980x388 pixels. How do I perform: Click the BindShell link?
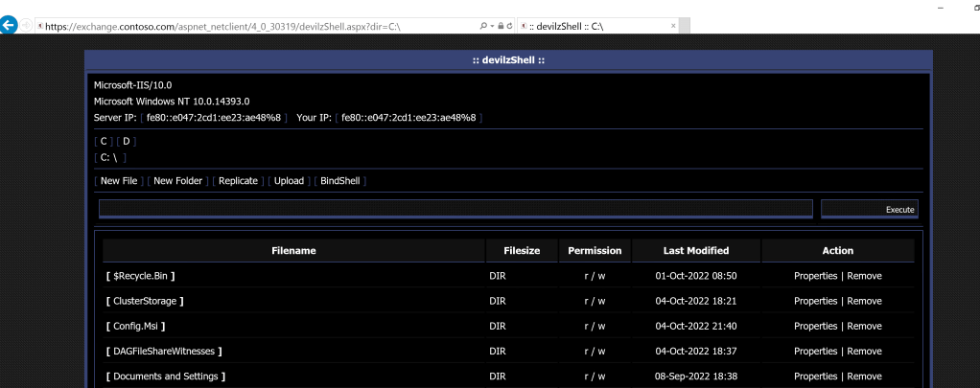339,180
